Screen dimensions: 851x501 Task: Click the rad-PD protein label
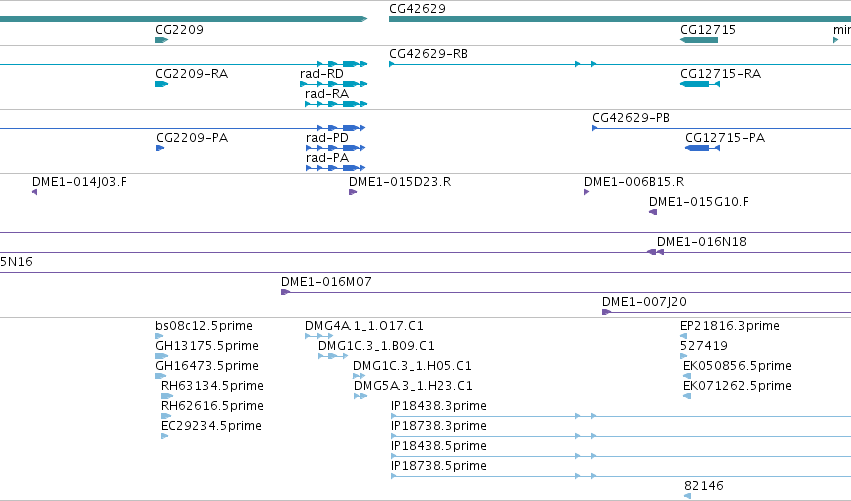click(x=327, y=138)
